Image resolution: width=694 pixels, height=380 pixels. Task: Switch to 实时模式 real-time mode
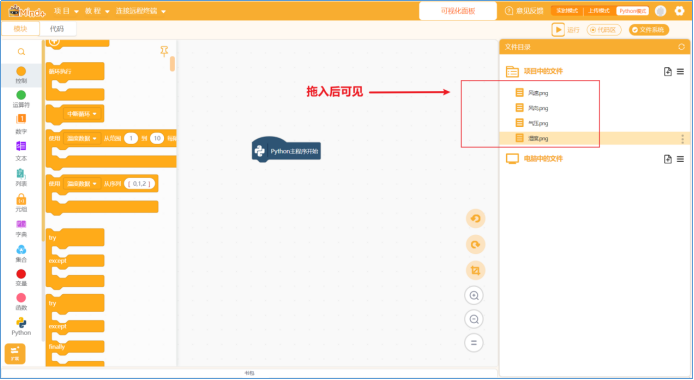point(567,11)
